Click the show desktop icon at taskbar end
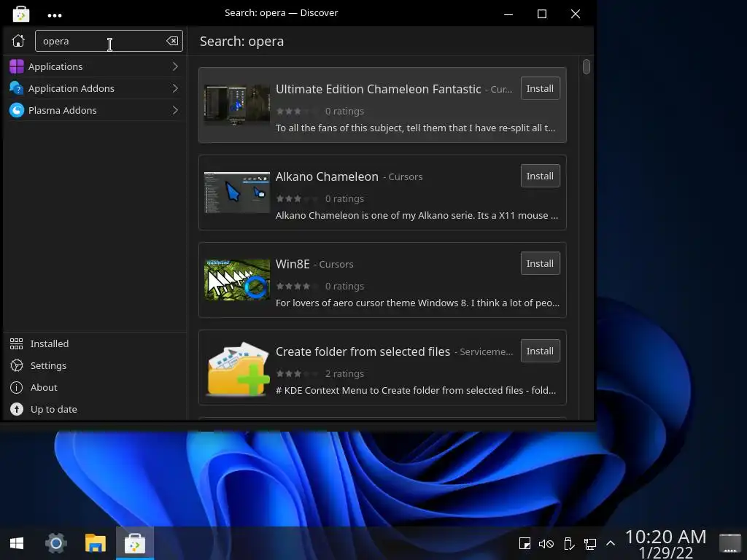747x560 pixels. [729, 543]
